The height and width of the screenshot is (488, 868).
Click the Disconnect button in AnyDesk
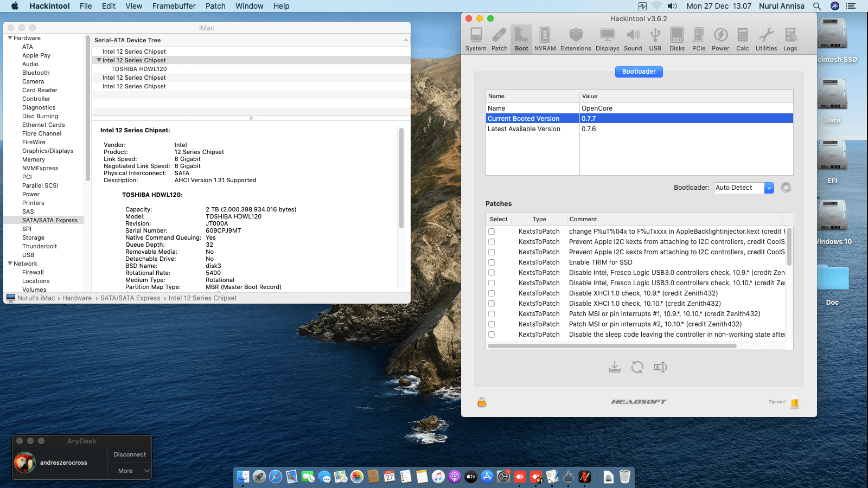click(x=130, y=454)
